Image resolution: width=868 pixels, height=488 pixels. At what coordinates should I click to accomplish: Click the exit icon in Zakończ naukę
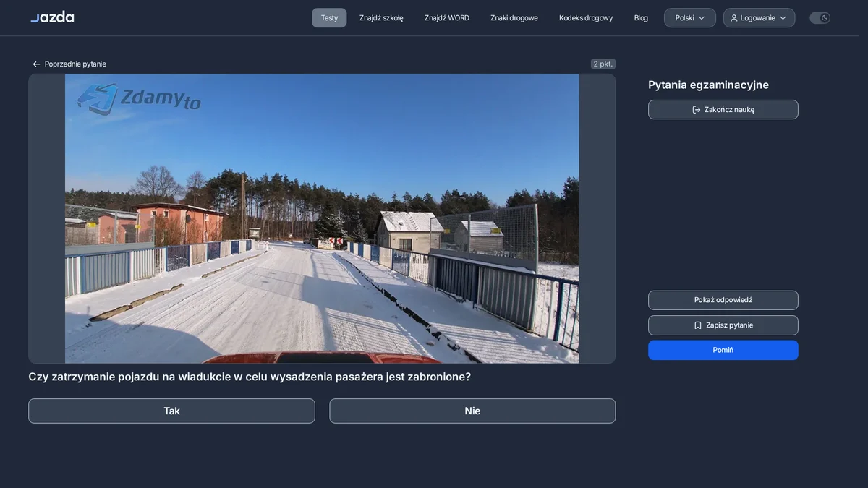(697, 110)
